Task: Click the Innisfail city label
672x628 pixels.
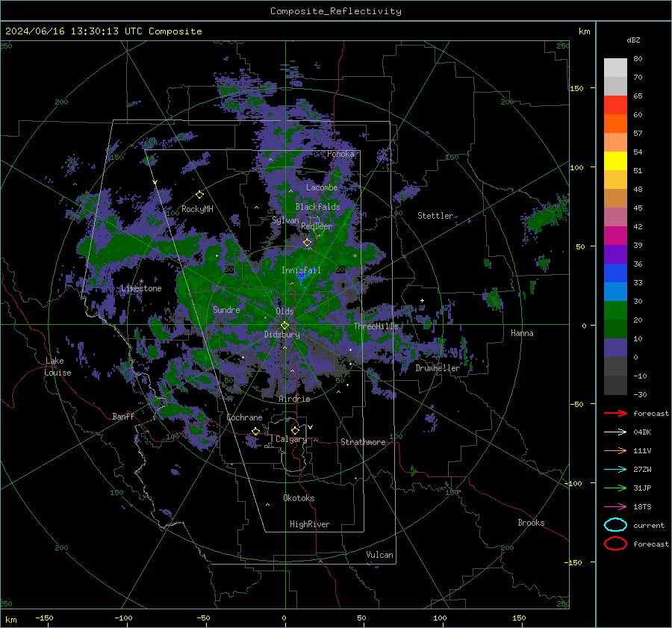Action: pos(301,270)
